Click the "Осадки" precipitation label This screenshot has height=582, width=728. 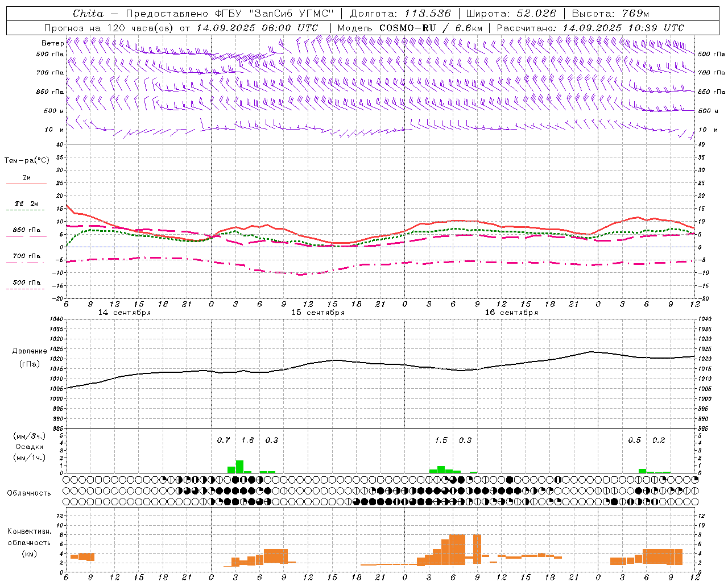(x=29, y=447)
